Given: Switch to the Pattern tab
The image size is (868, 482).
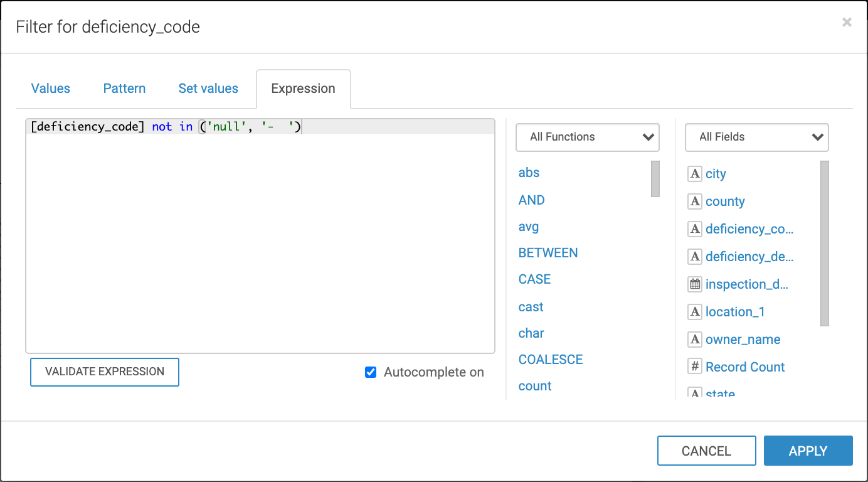Looking at the screenshot, I should pyautogui.click(x=124, y=88).
